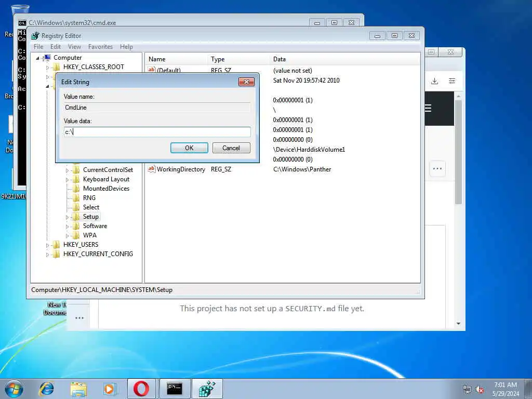The image size is (532, 399).
Task: Open the Edit menu in Registry Editor
Action: coord(55,47)
